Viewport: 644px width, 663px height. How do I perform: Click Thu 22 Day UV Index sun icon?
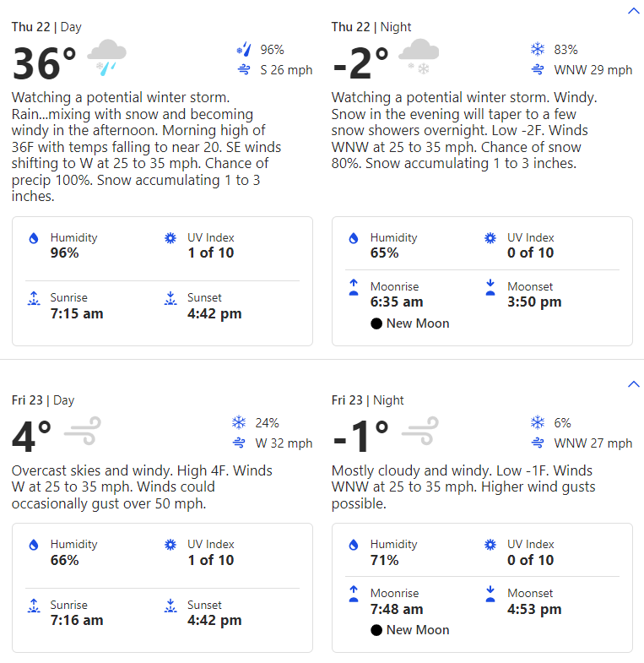tap(170, 238)
